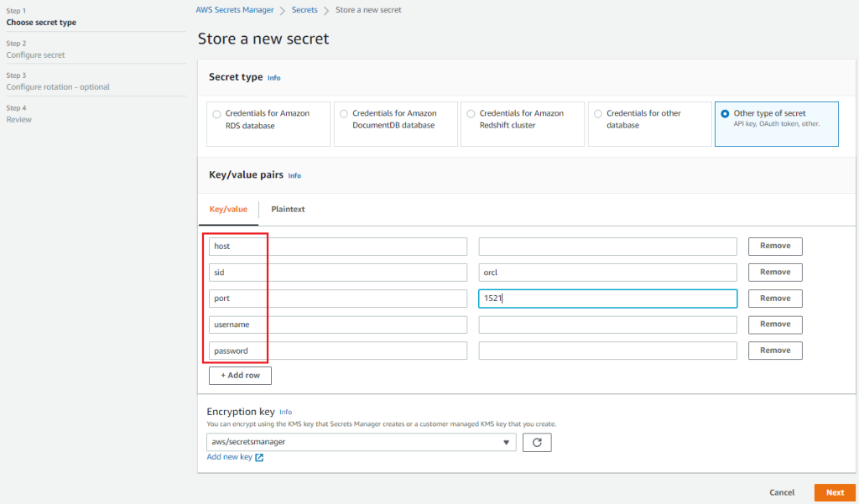This screenshot has width=859, height=504.
Task: Select Other type of secret radio
Action: pyautogui.click(x=725, y=114)
